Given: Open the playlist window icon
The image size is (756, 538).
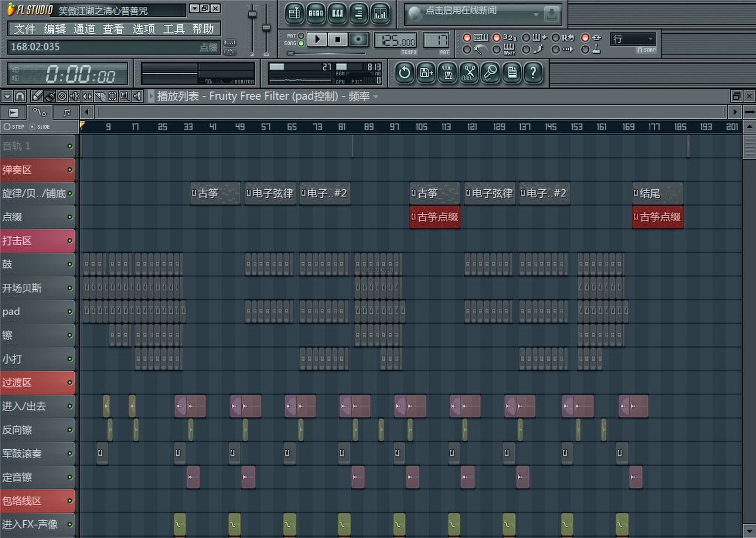Looking at the screenshot, I should pyautogui.click(x=294, y=14).
